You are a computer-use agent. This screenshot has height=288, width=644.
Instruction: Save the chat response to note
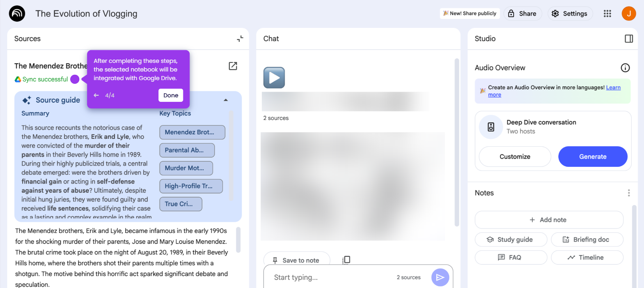click(x=296, y=260)
